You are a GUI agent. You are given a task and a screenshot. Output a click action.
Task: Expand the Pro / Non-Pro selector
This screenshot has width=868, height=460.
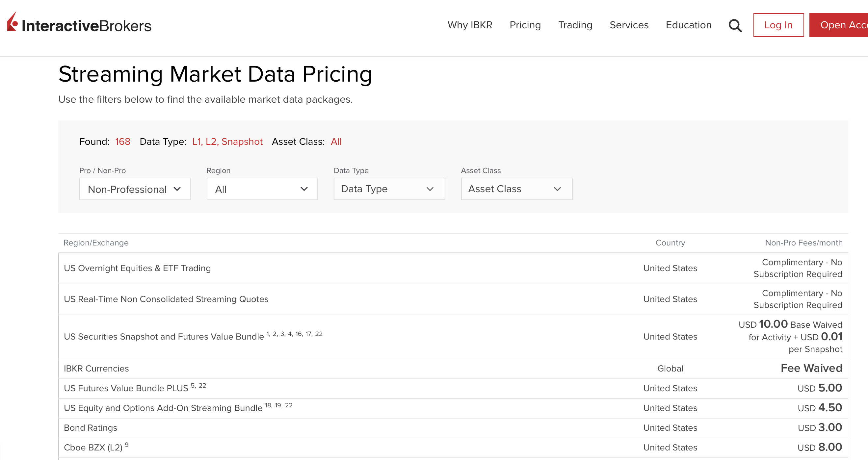tap(135, 189)
